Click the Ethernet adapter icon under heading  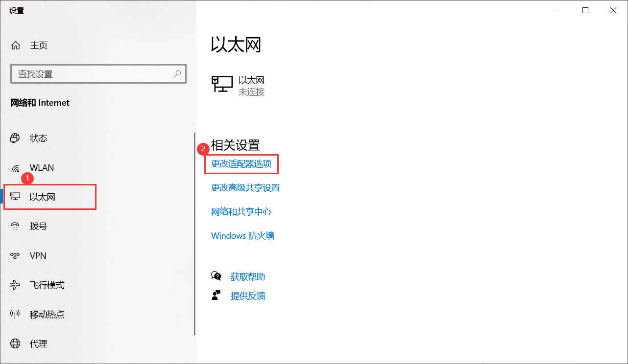(222, 84)
